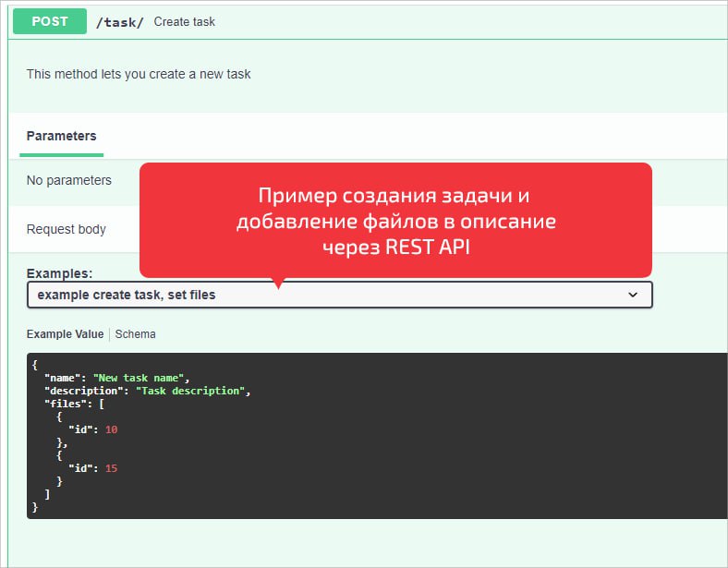728x568 pixels.
Task: Click the Create task summary text
Action: (184, 21)
